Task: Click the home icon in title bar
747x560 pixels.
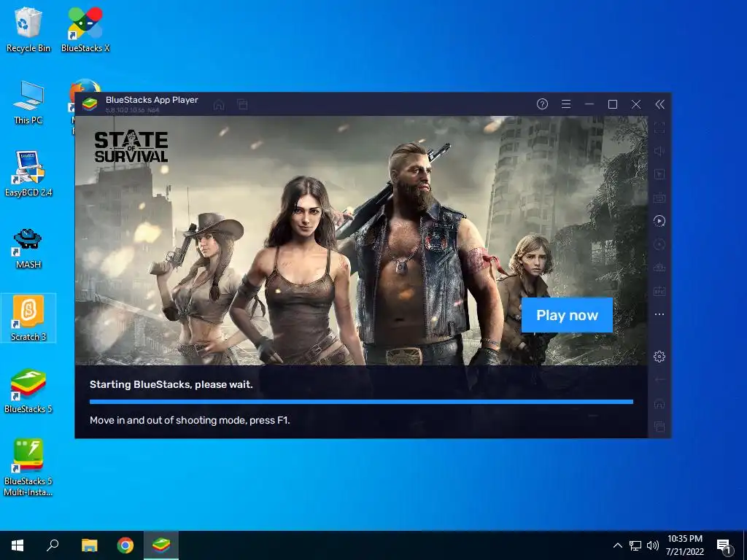Action: [x=219, y=104]
